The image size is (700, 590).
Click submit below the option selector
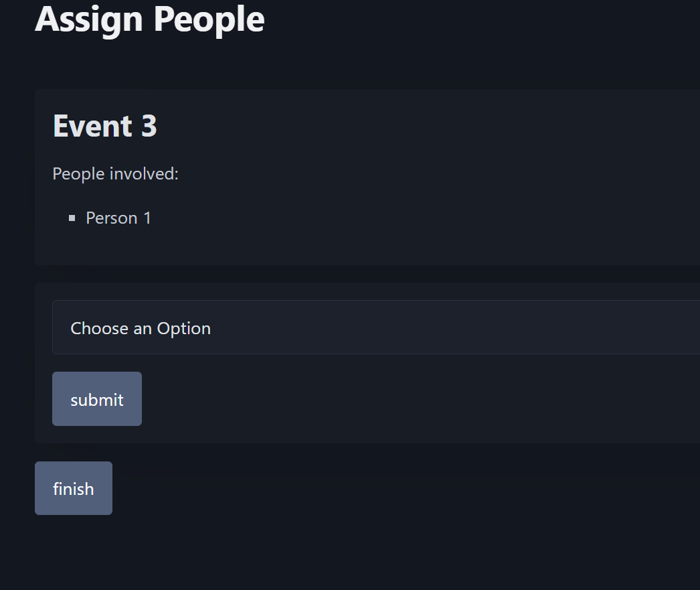[96, 399]
